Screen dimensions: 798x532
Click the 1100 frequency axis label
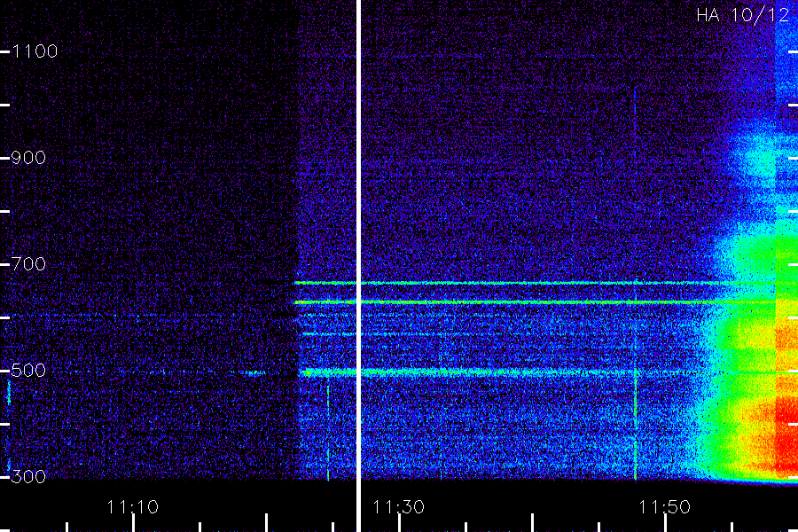click(x=35, y=51)
